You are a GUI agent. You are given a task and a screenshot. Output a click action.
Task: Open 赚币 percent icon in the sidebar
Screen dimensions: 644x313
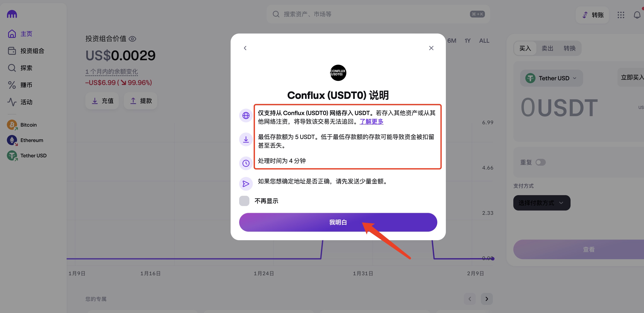tap(12, 85)
